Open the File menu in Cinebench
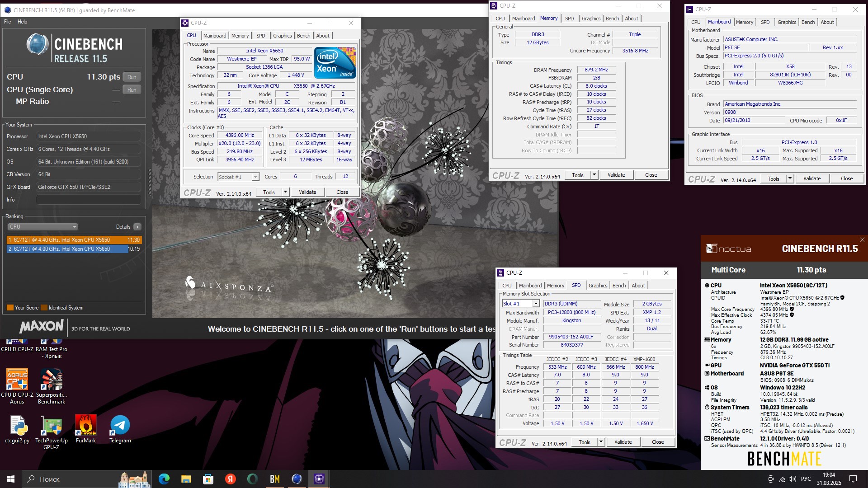 pyautogui.click(x=8, y=22)
